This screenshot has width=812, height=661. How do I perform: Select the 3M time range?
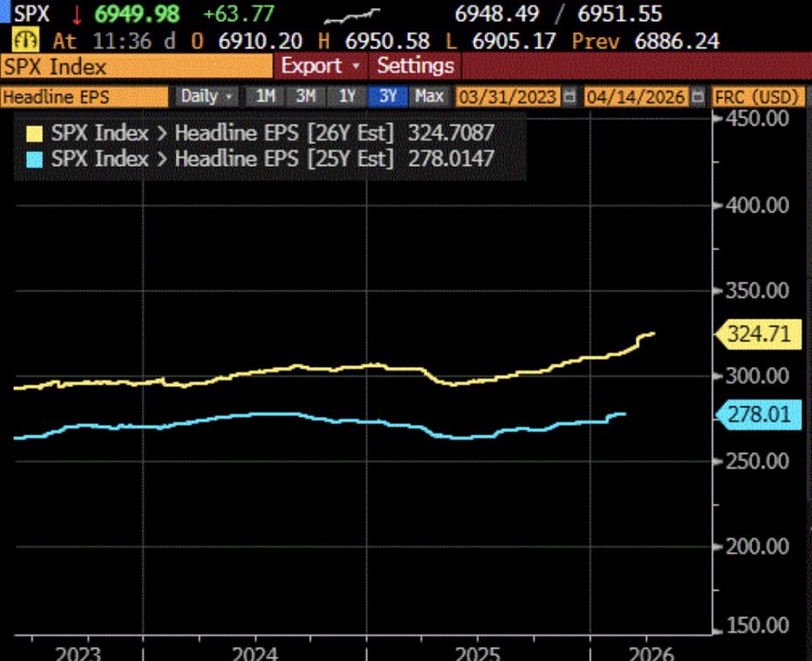pyautogui.click(x=305, y=97)
